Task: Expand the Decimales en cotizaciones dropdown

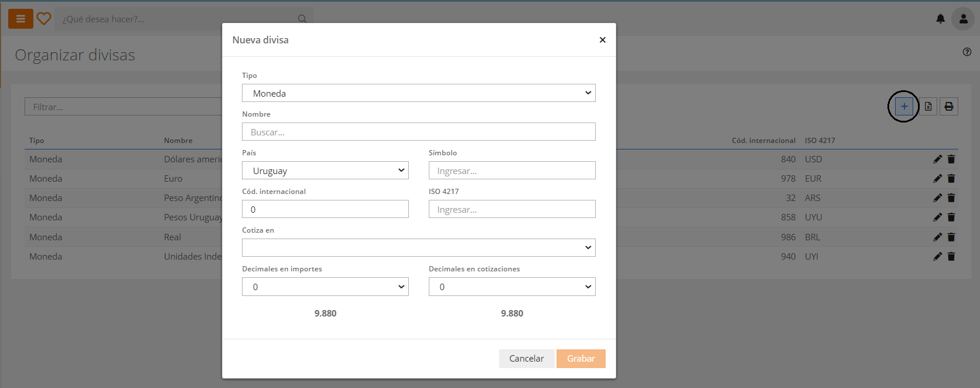Action: [x=511, y=287]
